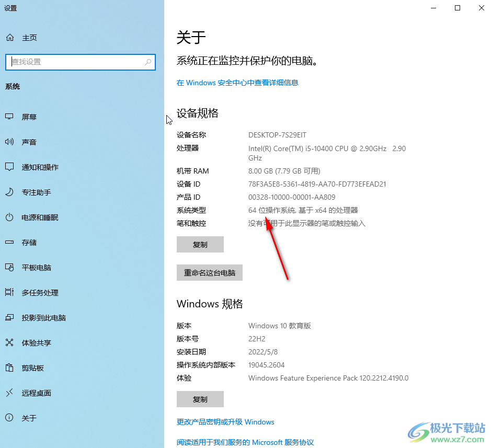Click the 通知和操作 notification icon
This screenshot has width=491, height=448.
[9, 167]
